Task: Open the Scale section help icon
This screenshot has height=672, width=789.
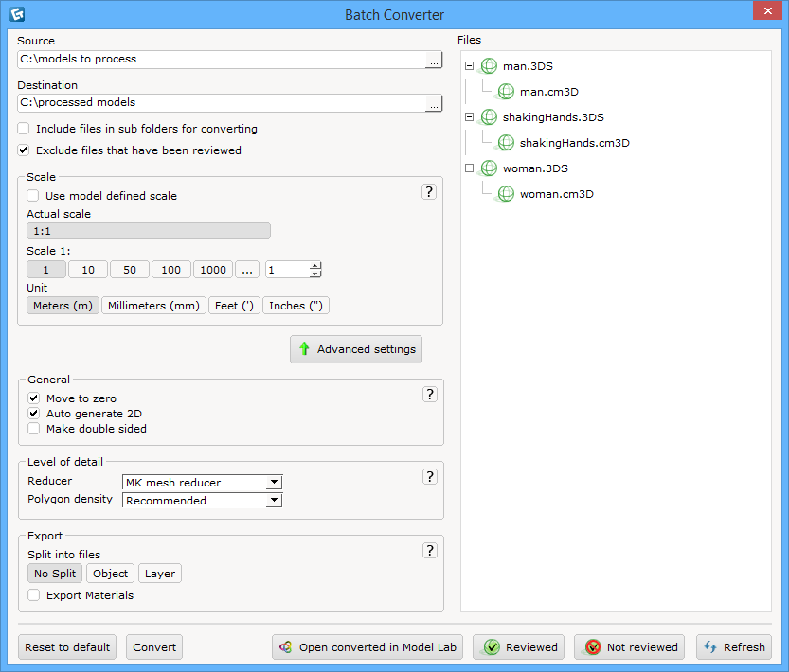Action: [x=429, y=190]
